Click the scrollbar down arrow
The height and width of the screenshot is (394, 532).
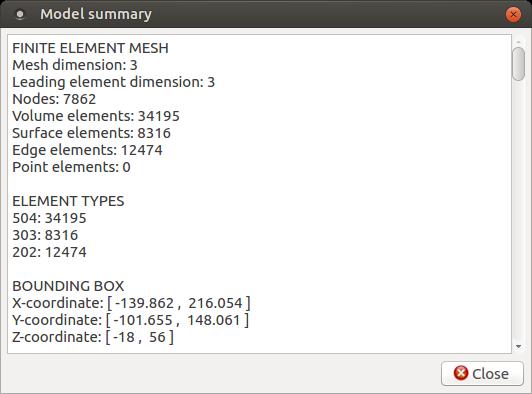pyautogui.click(x=518, y=346)
